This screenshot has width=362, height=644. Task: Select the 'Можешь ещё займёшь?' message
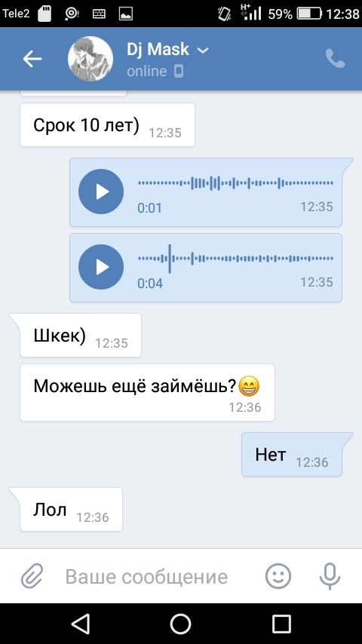click(147, 392)
